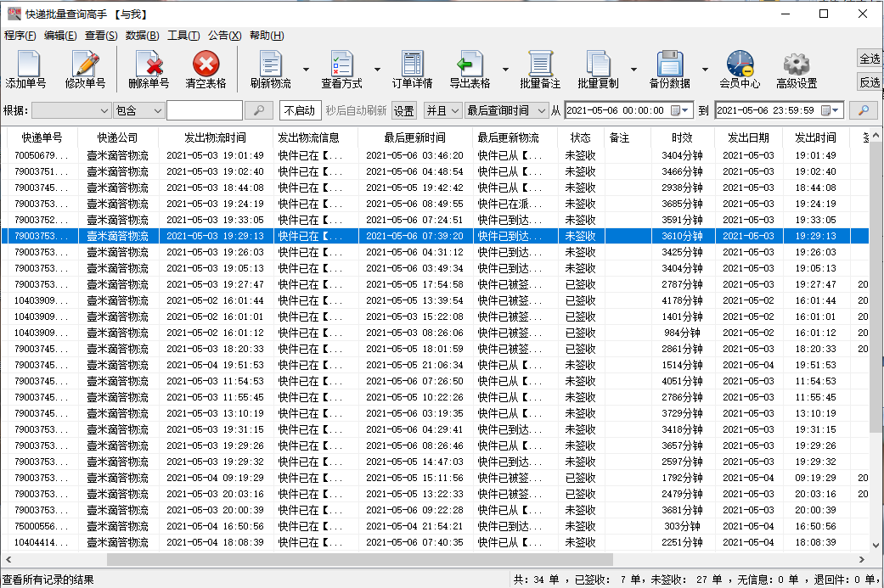
Task: Expand the 备份数据 dropdown arrow
Action: (705, 70)
